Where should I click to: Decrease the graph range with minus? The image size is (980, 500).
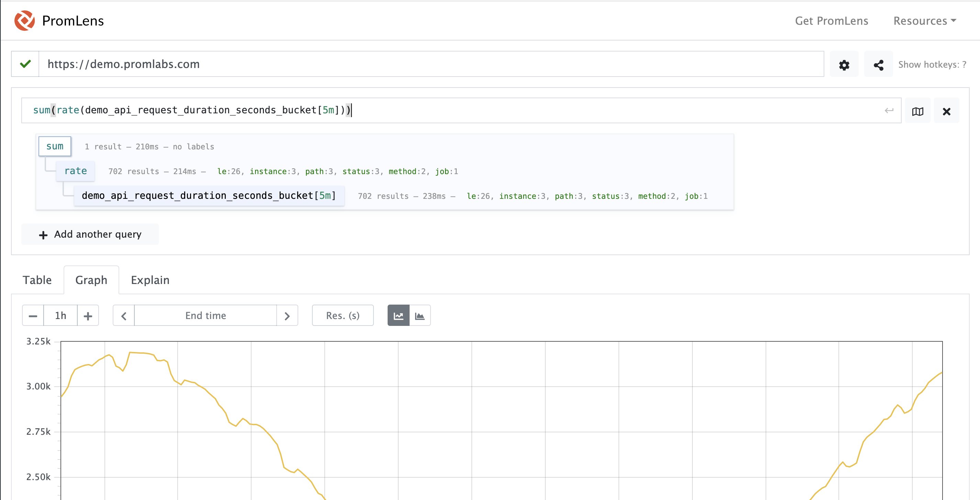click(x=33, y=315)
